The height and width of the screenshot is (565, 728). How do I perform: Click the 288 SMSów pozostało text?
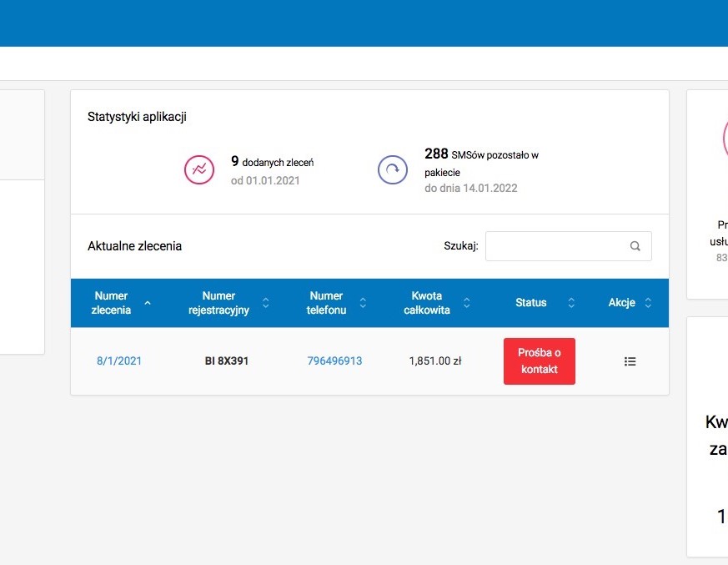481,154
